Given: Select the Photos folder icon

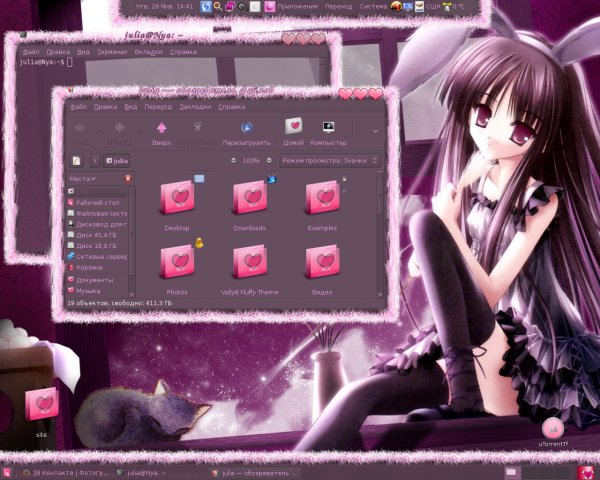Looking at the screenshot, I should pos(177,262).
